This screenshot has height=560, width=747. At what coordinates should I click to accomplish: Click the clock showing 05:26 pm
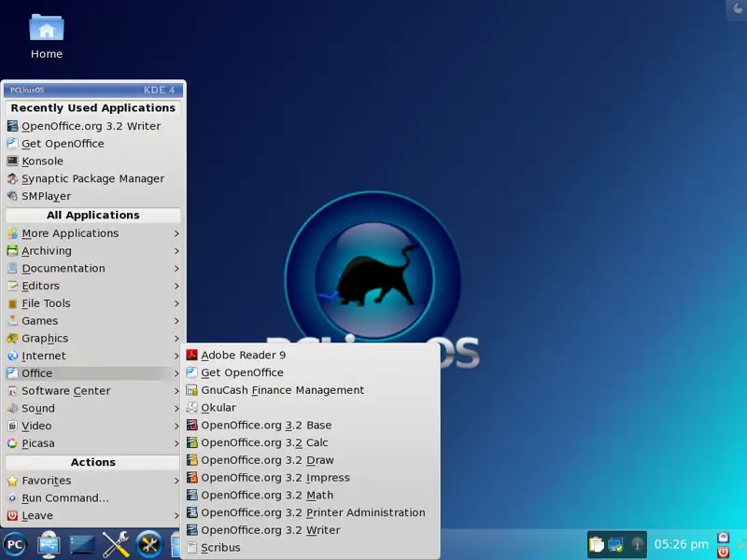pos(682,544)
